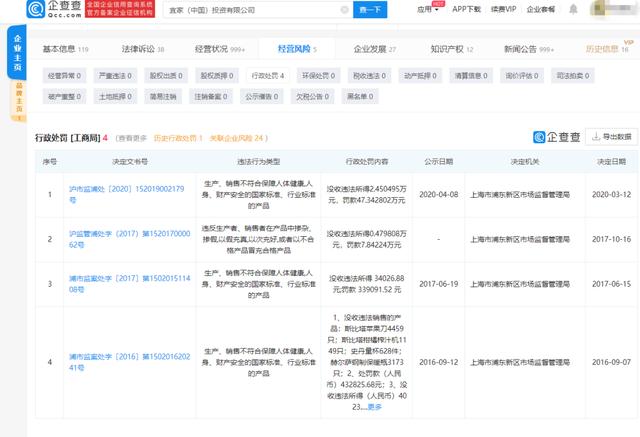Select the 黑名单 0 filter tag
Image resolution: width=640 pixels, height=437 pixels.
click(x=360, y=96)
